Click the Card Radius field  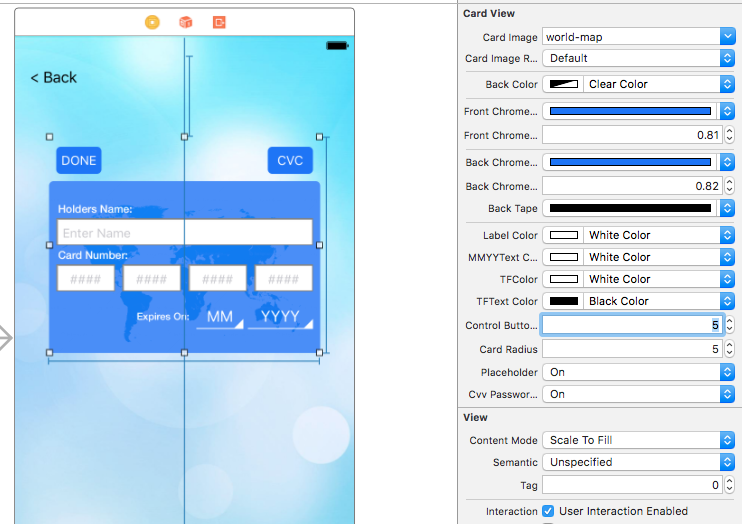tap(632, 349)
